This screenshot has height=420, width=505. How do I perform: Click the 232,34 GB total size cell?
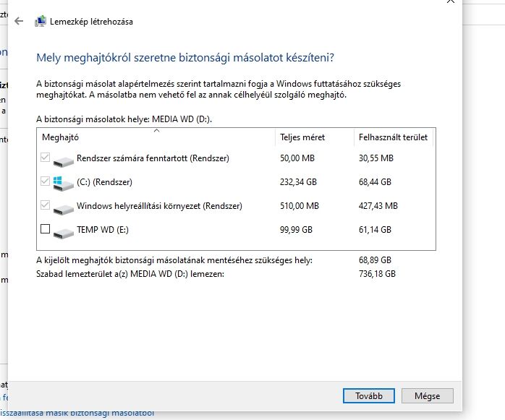[x=298, y=182]
